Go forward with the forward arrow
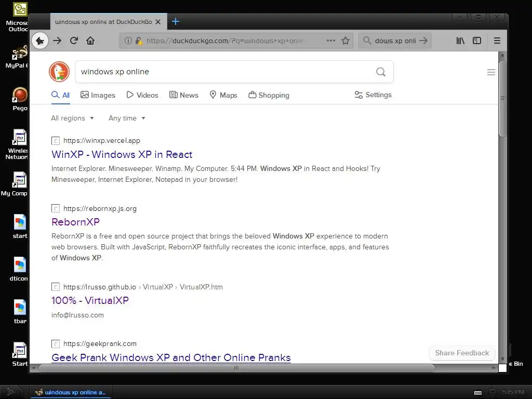This screenshot has width=532, height=399. (x=57, y=41)
